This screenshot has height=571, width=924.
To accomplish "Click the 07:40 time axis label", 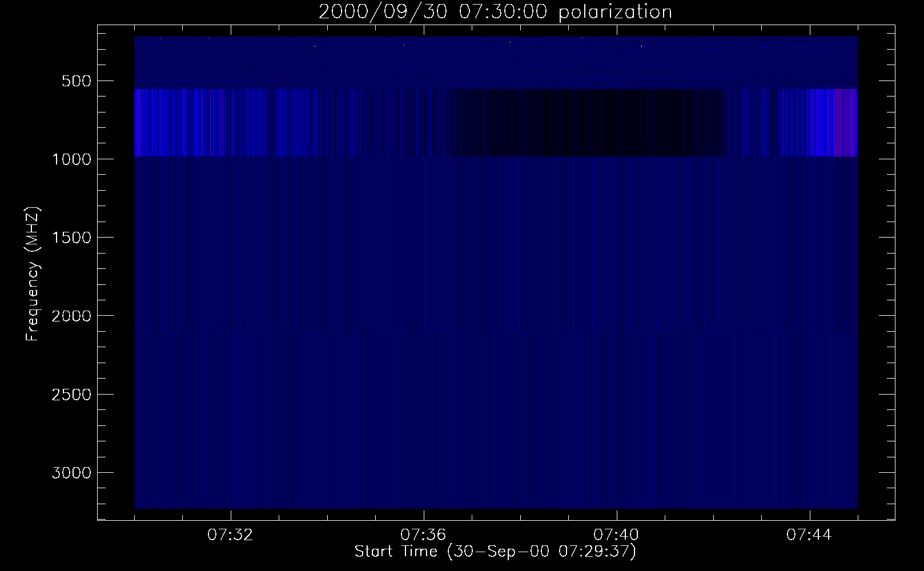I will (617, 535).
